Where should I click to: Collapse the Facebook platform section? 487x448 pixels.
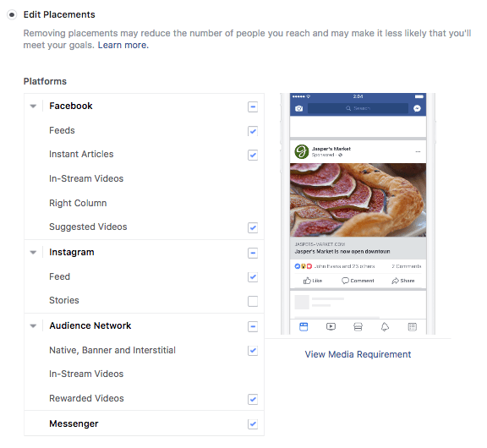(33, 107)
